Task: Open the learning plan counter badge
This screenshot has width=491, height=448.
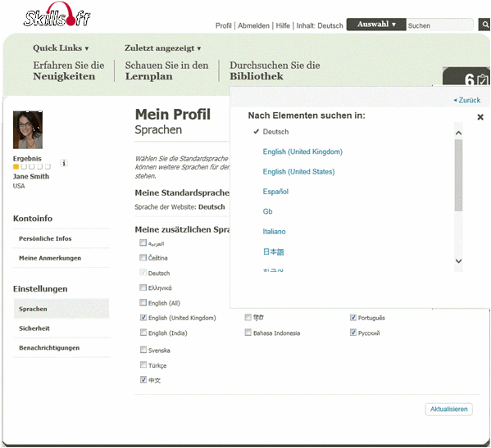Action: point(466,77)
